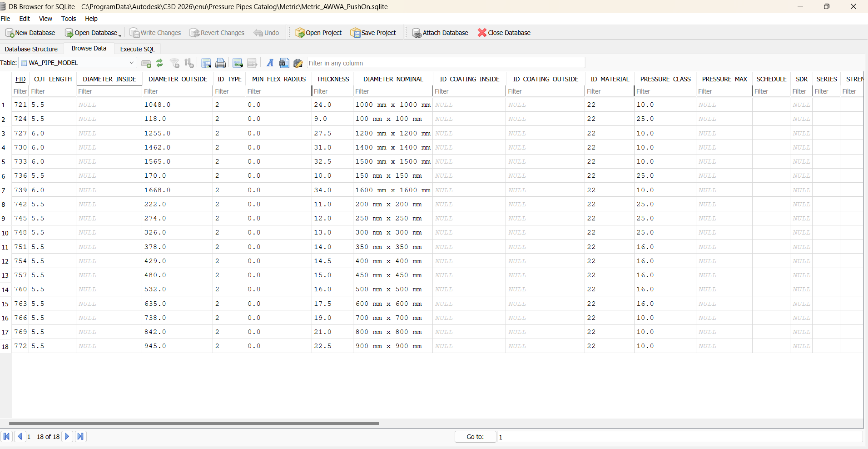868x449 pixels.
Task: Click the find and replace pencil icon
Action: coord(298,63)
